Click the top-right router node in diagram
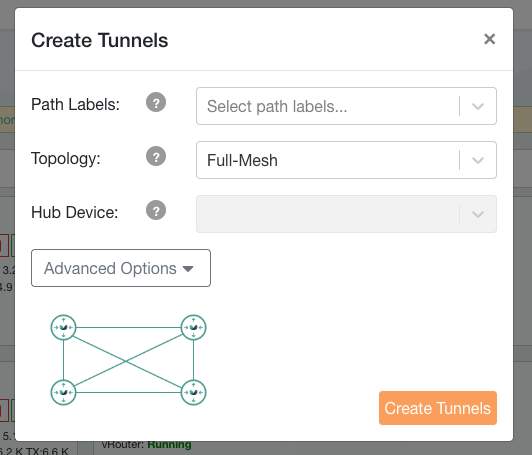 click(193, 327)
